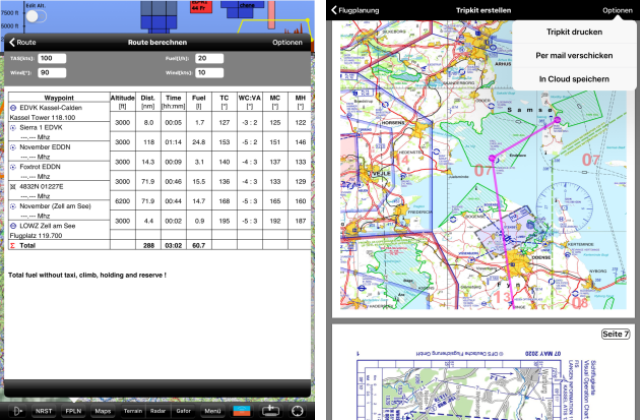Go back to Route screen
The height and width of the screenshot is (420, 640).
tap(22, 43)
